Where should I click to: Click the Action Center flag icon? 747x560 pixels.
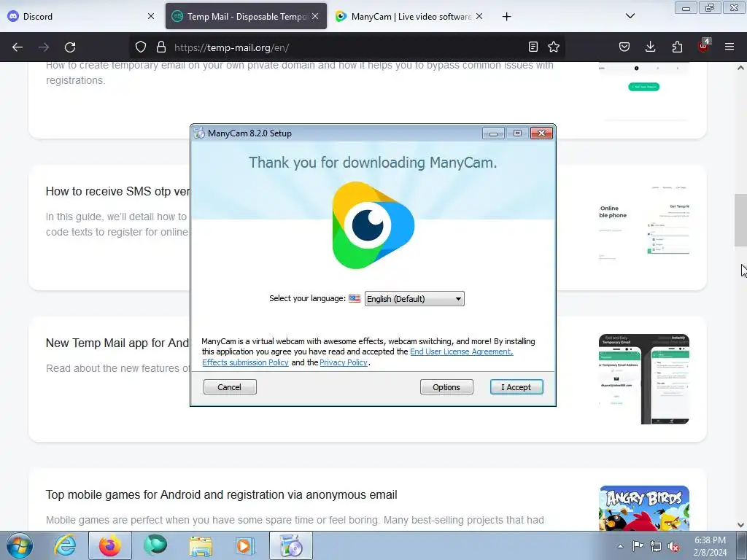coord(638,546)
